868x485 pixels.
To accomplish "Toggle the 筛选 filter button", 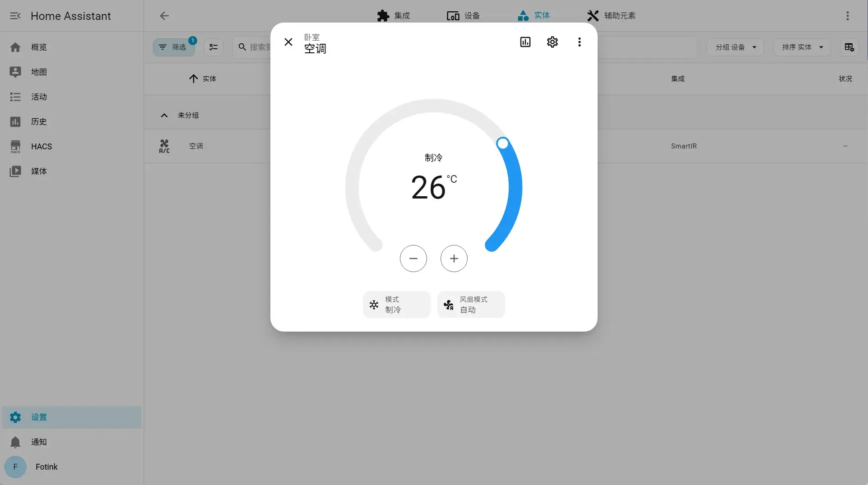I will (173, 47).
